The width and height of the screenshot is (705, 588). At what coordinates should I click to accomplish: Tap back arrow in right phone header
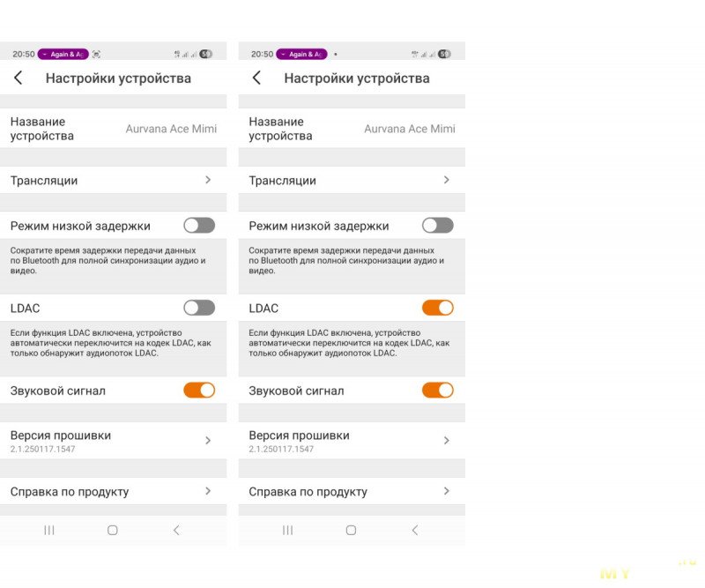tap(256, 78)
